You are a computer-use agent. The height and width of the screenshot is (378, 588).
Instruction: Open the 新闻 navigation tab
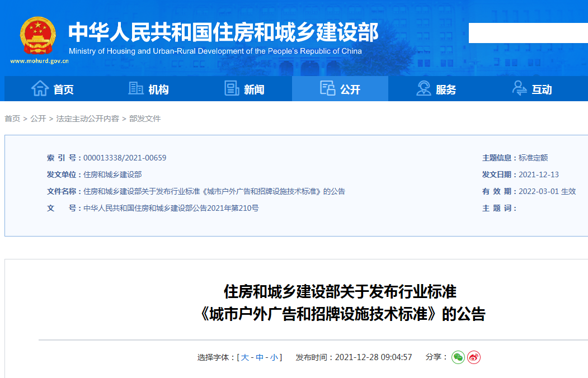pos(244,89)
